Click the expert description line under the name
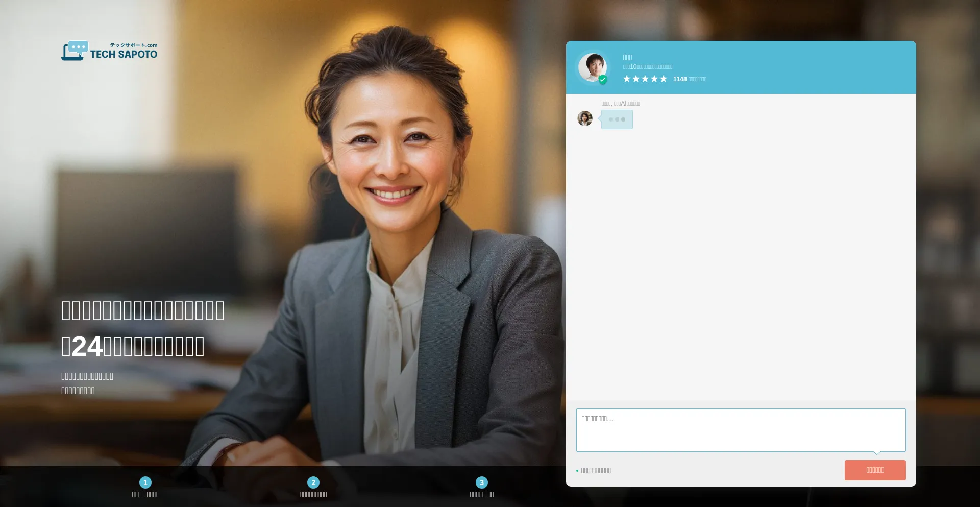Screen dimensions: 980x507 (x=647, y=67)
